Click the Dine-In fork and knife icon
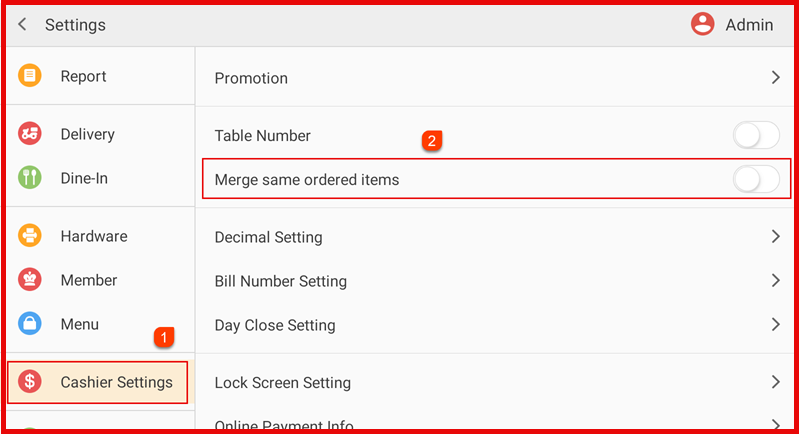The width and height of the screenshot is (799, 434). coord(30,178)
